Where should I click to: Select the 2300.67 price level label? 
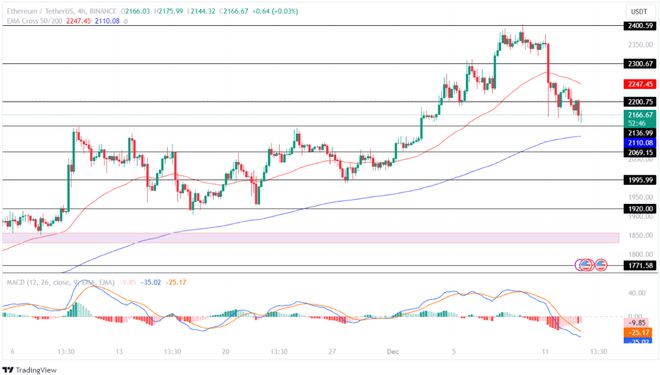tap(639, 64)
